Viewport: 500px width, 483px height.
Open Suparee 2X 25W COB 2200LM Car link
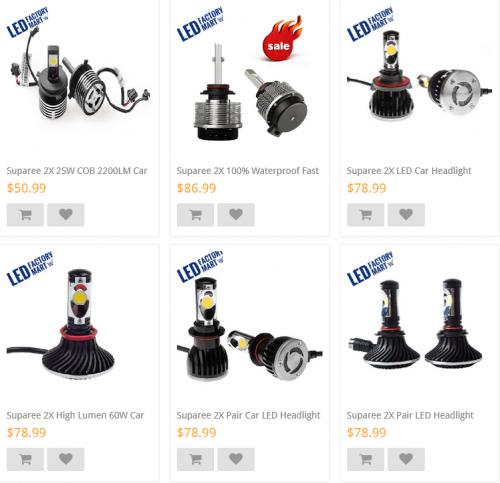(x=77, y=171)
